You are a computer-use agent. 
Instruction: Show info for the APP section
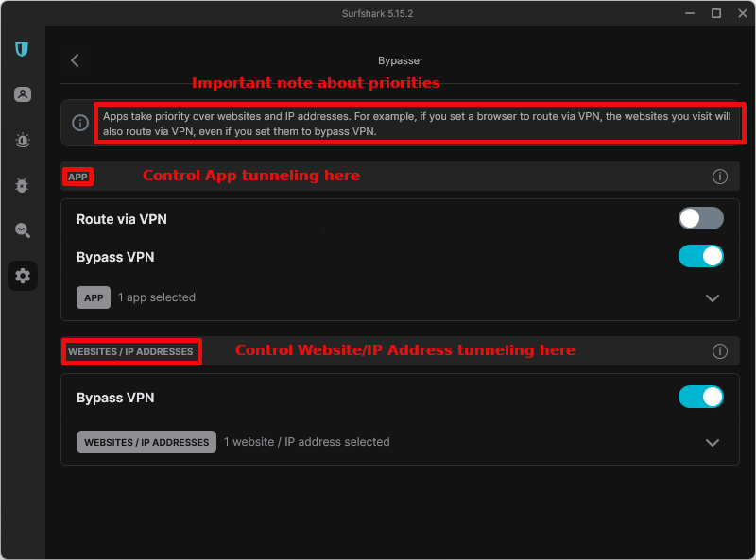click(x=720, y=177)
